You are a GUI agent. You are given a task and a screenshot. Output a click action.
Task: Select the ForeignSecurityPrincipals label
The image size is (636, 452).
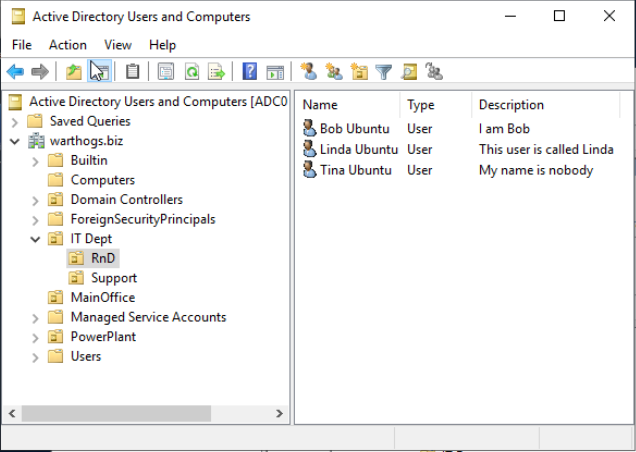(143, 219)
